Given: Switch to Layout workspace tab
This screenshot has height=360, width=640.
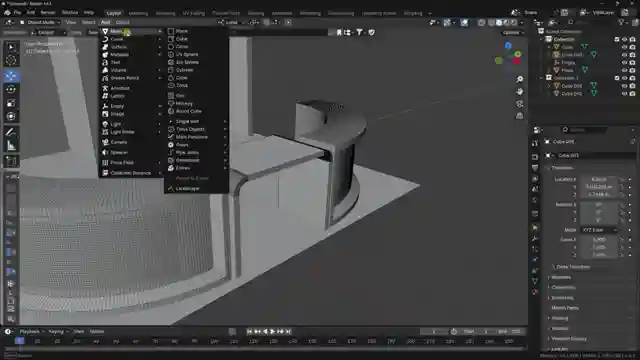Looking at the screenshot, I should [114, 13].
